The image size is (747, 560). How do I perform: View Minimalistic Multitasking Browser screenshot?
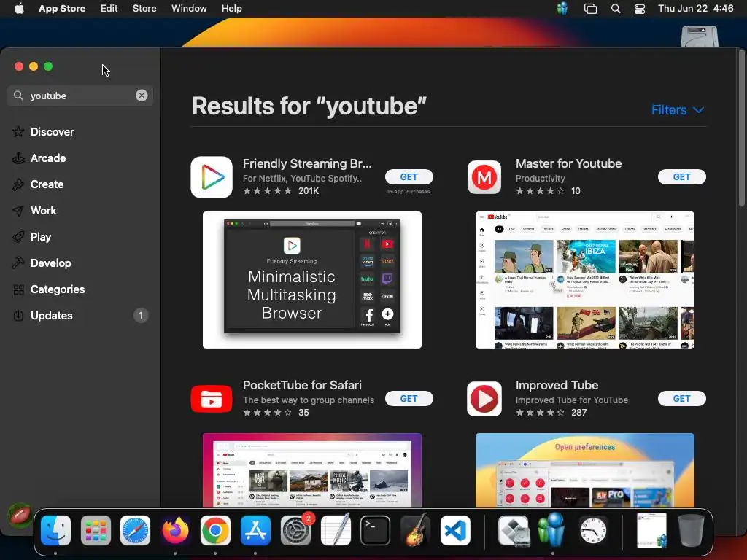click(x=312, y=280)
